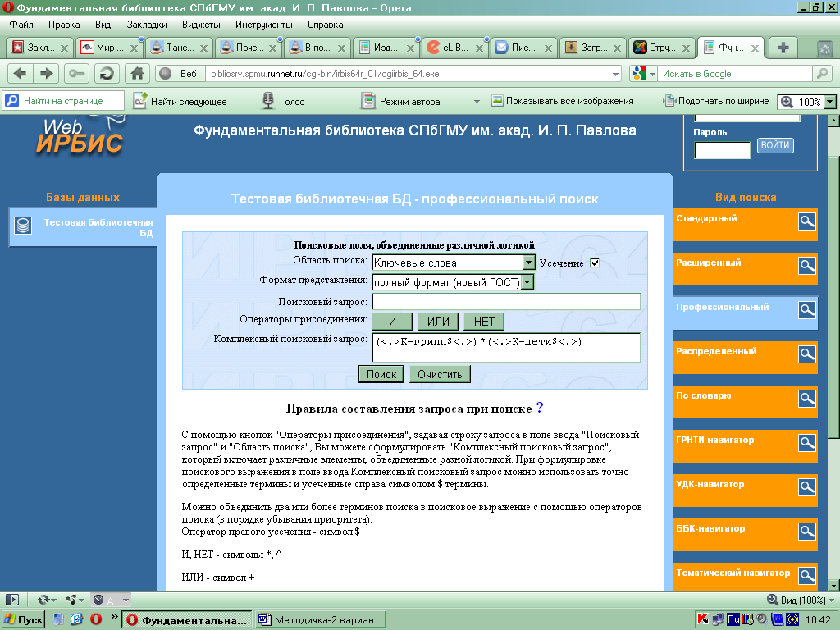Close the Изд... tab
This screenshot has height=630, width=840.
pos(410,48)
